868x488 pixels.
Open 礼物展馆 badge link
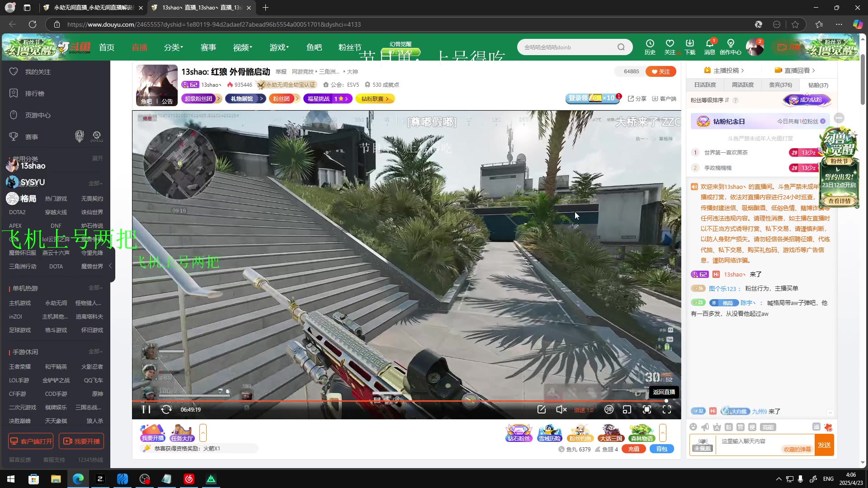(245, 99)
